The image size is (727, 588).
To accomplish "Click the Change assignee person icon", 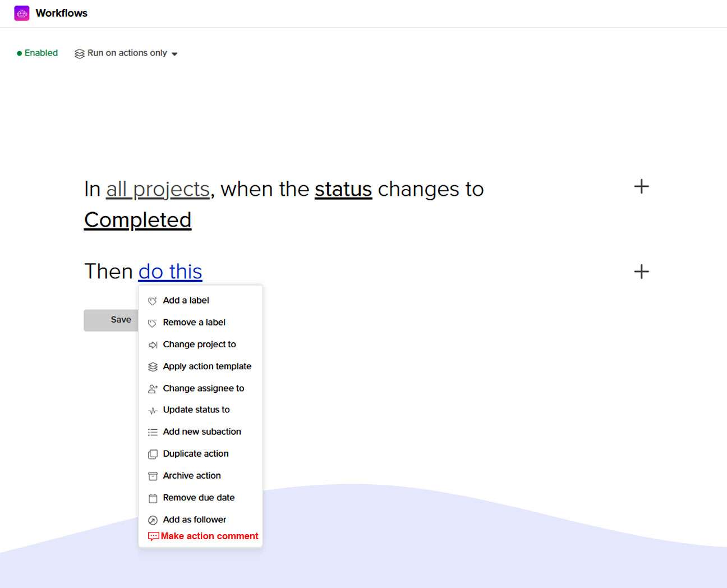I will tap(153, 389).
